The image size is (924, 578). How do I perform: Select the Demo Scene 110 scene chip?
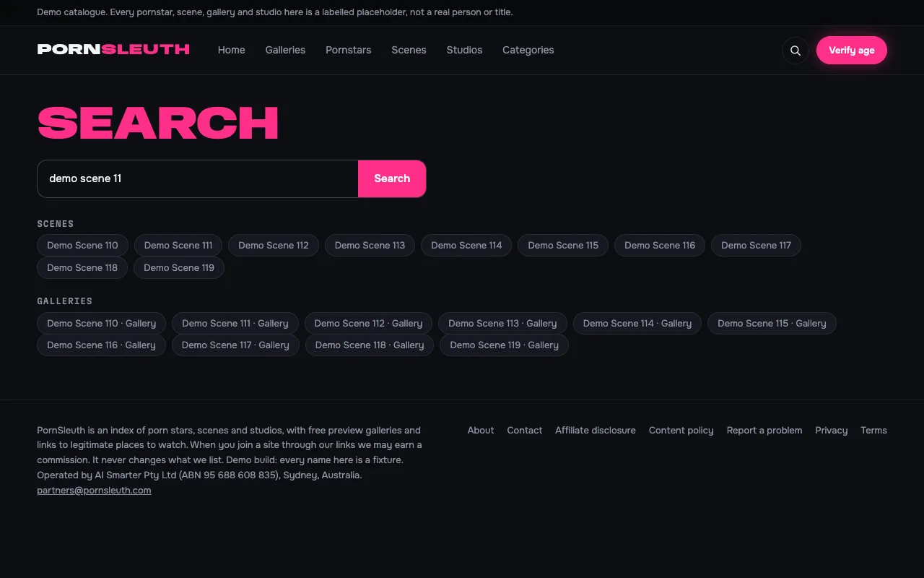(x=82, y=246)
